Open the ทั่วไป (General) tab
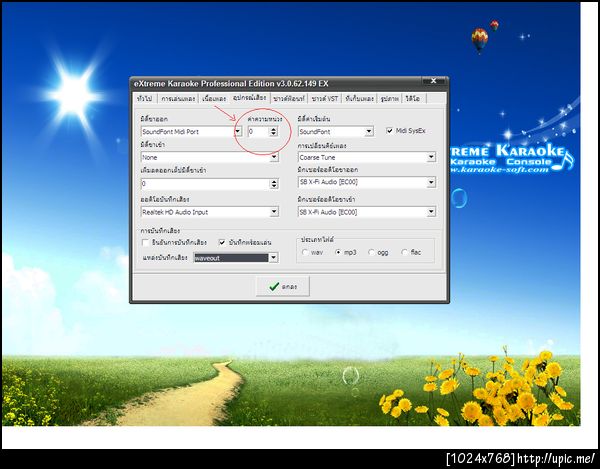Screen dimensions: 600x469 [x=145, y=99]
